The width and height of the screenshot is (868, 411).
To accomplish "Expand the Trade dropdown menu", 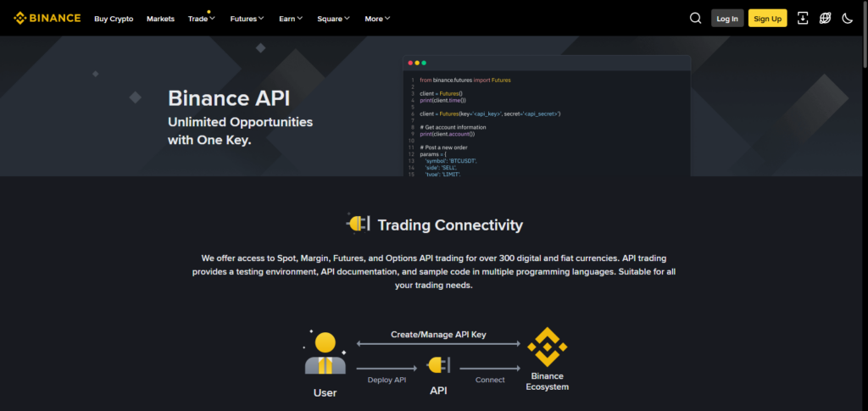I will tap(202, 19).
